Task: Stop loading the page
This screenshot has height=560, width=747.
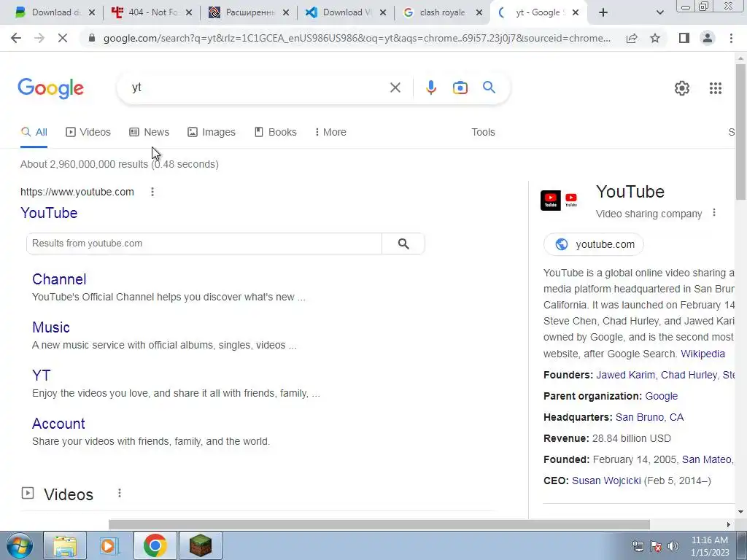Action: tap(63, 38)
